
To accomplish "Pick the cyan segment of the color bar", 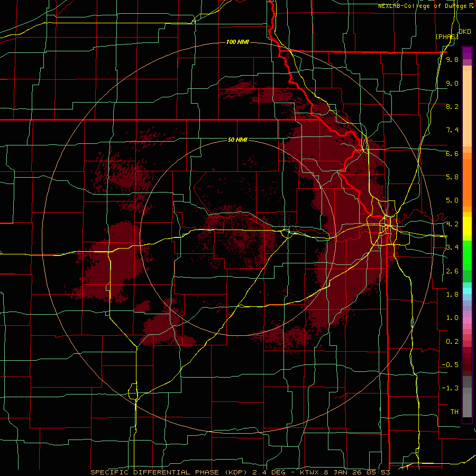I will pos(467,291).
